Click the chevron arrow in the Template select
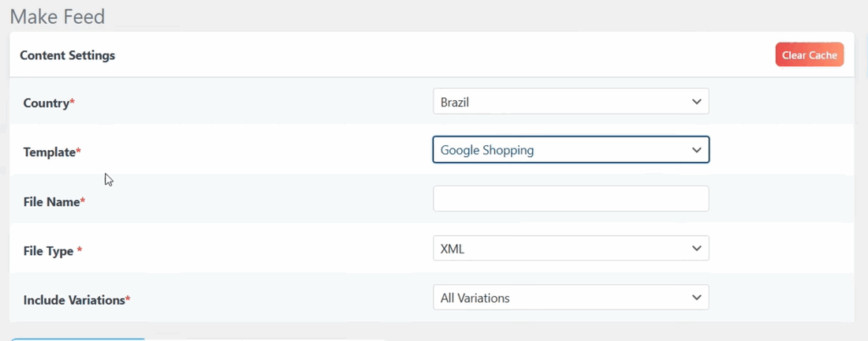 click(697, 150)
